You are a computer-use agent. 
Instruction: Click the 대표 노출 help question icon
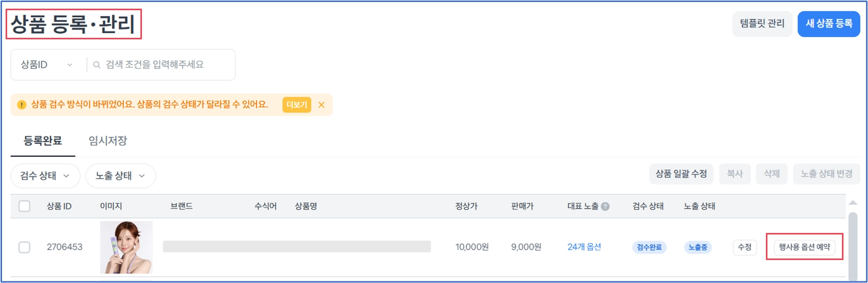click(x=605, y=206)
